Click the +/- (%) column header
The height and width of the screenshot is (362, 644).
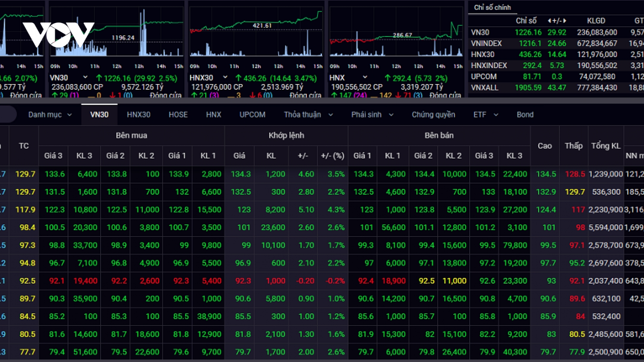[332, 156]
